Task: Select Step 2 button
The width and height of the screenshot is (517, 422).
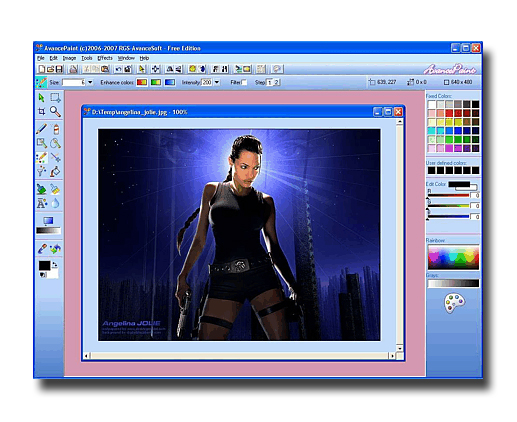Action: tap(276, 82)
